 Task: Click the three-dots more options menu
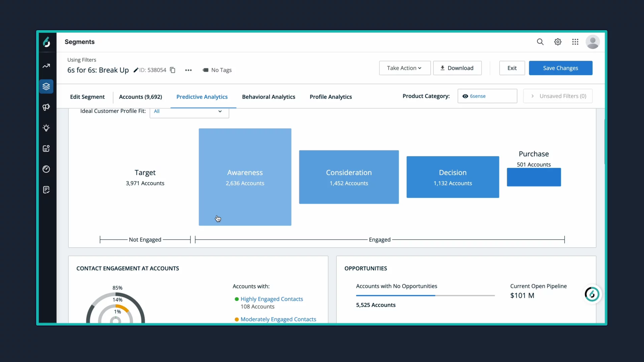(x=189, y=70)
